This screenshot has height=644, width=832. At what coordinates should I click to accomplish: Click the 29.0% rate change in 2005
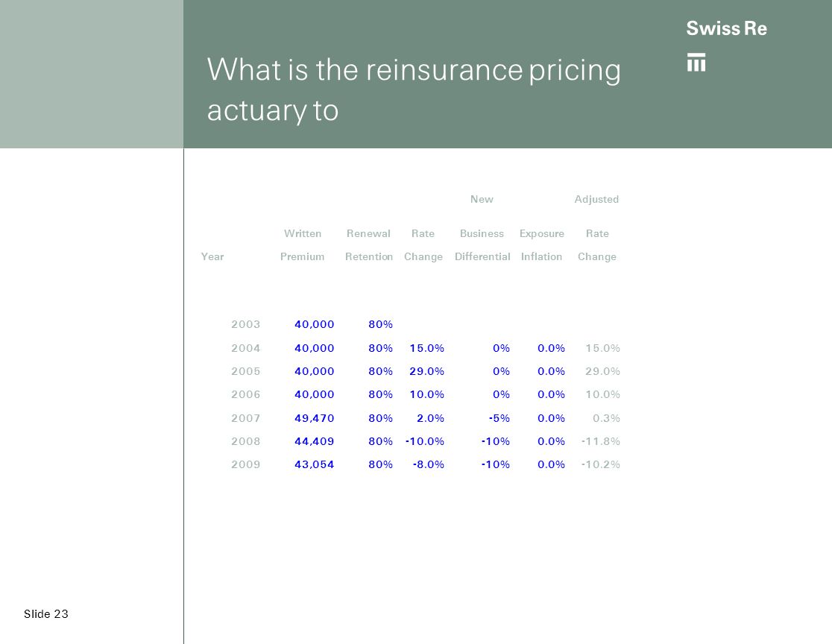426,371
